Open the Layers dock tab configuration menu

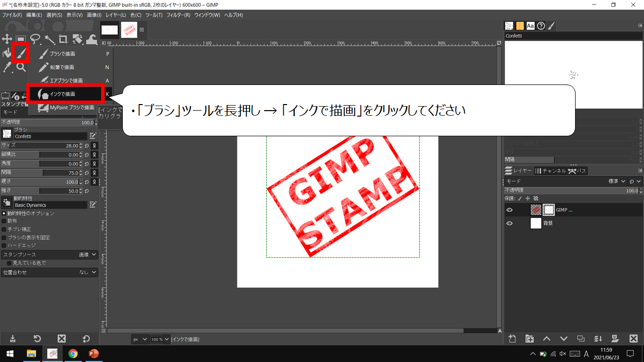click(639, 171)
